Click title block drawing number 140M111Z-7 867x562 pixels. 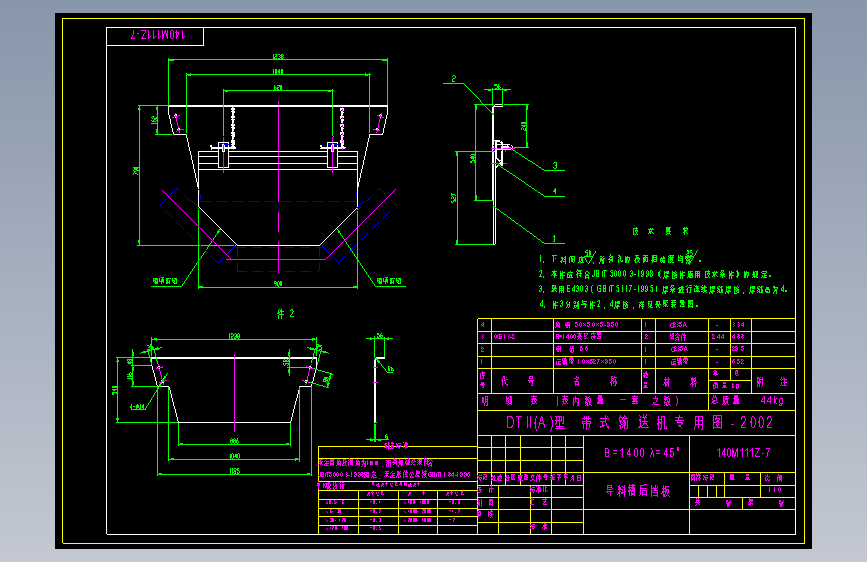[743, 453]
